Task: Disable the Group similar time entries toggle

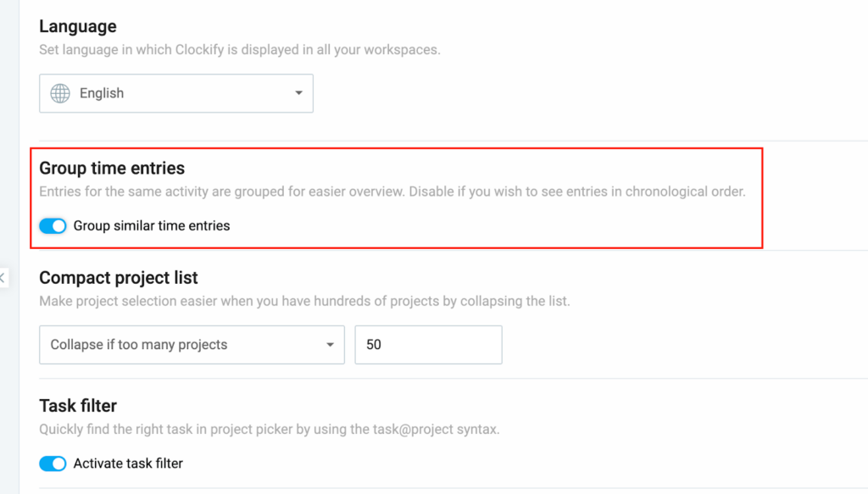Action: click(53, 226)
